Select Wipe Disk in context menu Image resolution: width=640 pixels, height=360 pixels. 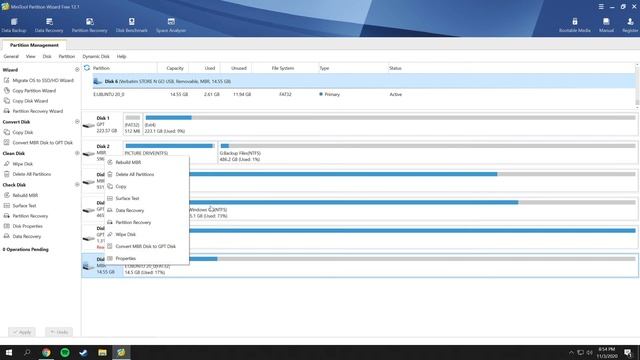pos(147,234)
